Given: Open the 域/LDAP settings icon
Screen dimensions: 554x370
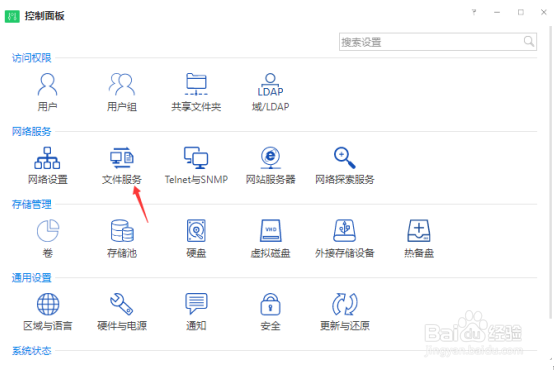Looking at the screenshot, I should coord(270,84).
